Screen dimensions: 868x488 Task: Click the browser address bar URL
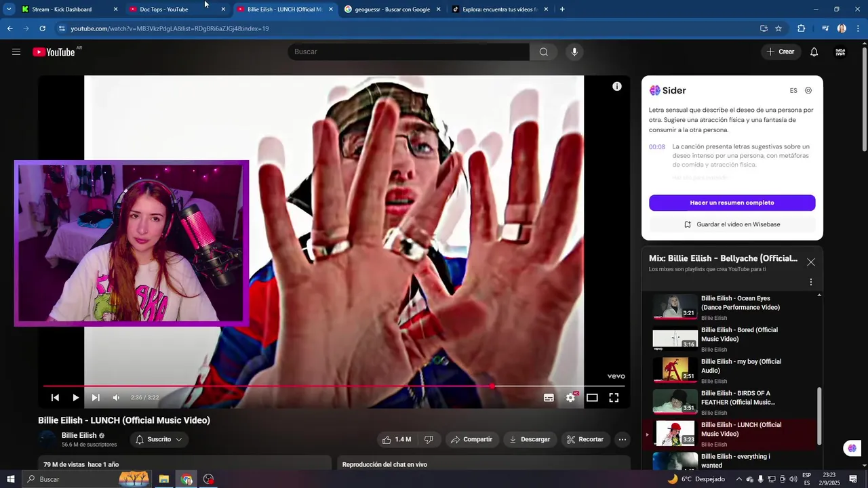coord(170,28)
